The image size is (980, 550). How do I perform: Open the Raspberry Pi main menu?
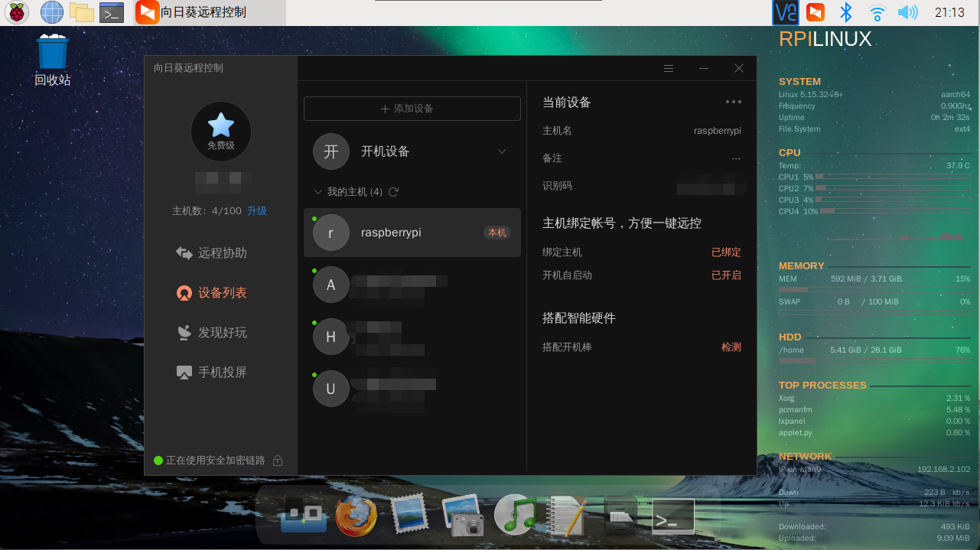click(17, 12)
